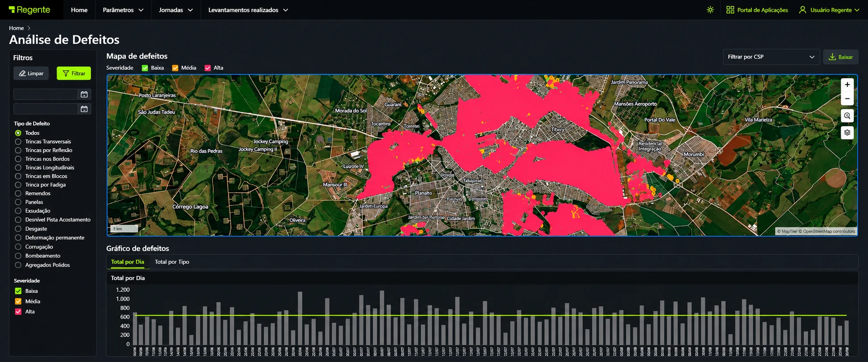868x362 pixels.
Task: Expand the Jornadas menu
Action: coord(176,10)
